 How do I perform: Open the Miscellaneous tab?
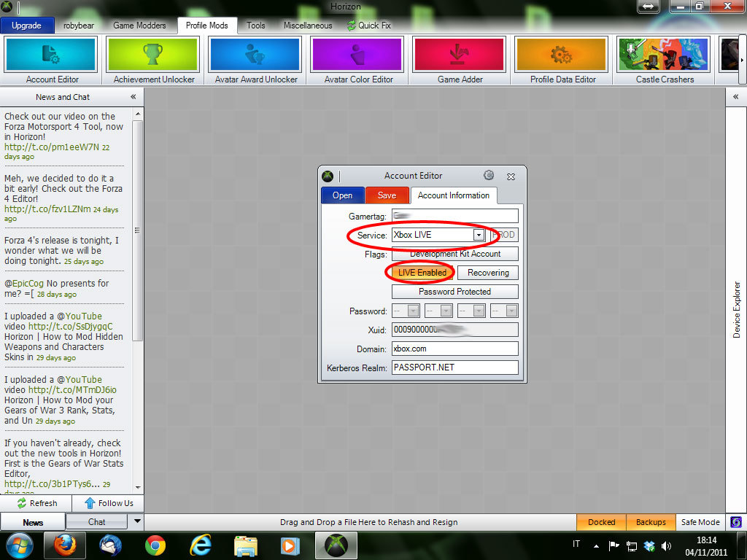click(x=308, y=26)
